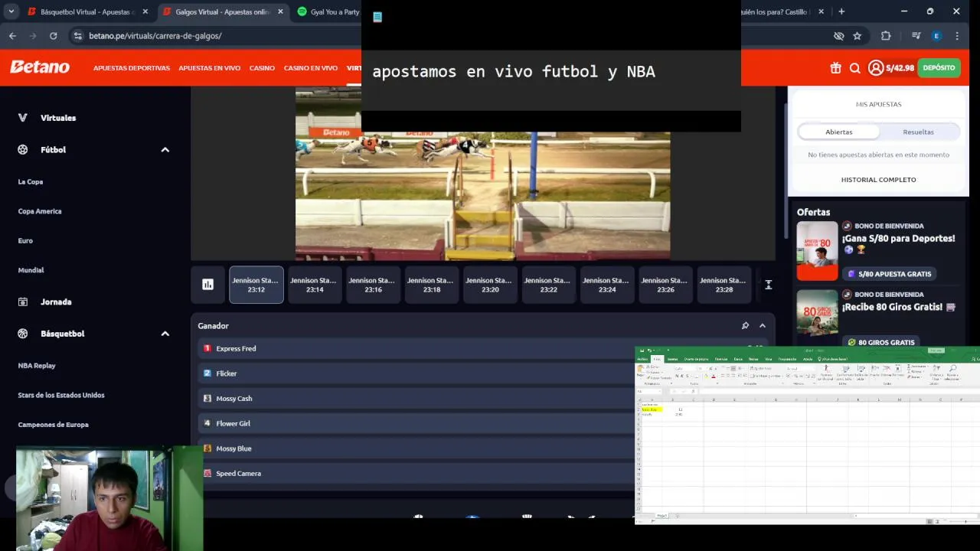Open Chrome tab search dropdown
Screen dimensions: 980x551
[11, 11]
